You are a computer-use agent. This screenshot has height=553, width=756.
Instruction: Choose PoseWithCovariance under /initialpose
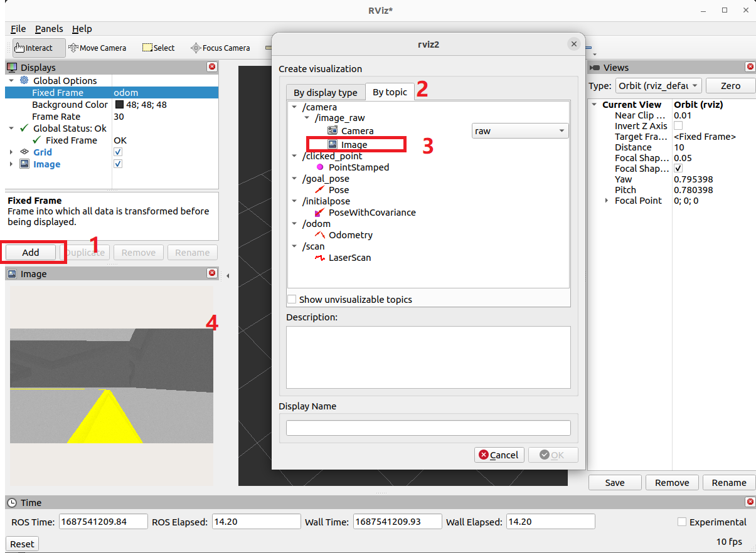[x=371, y=213]
